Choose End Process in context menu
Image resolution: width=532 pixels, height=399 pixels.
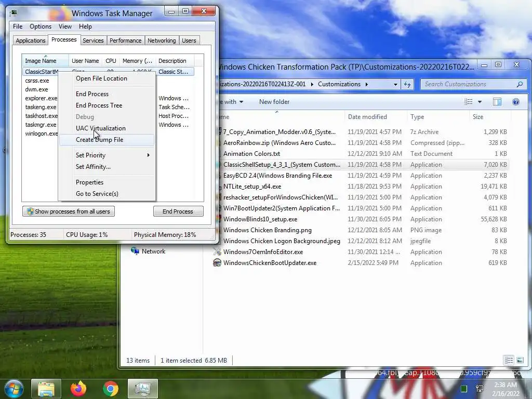point(107,94)
